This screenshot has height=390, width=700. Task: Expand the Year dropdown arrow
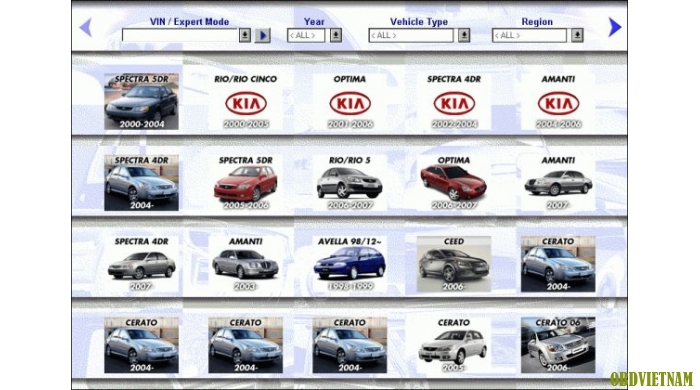[x=336, y=35]
